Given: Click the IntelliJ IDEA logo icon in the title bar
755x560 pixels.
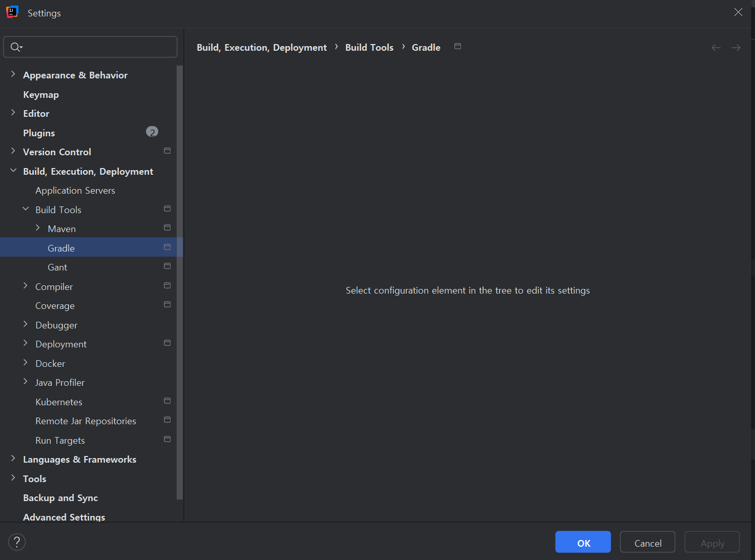Looking at the screenshot, I should (x=12, y=12).
